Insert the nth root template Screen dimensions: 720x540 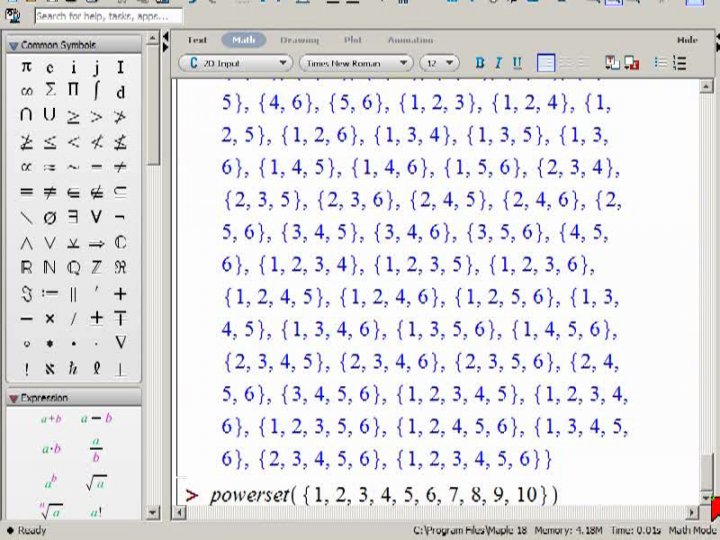tap(51, 511)
